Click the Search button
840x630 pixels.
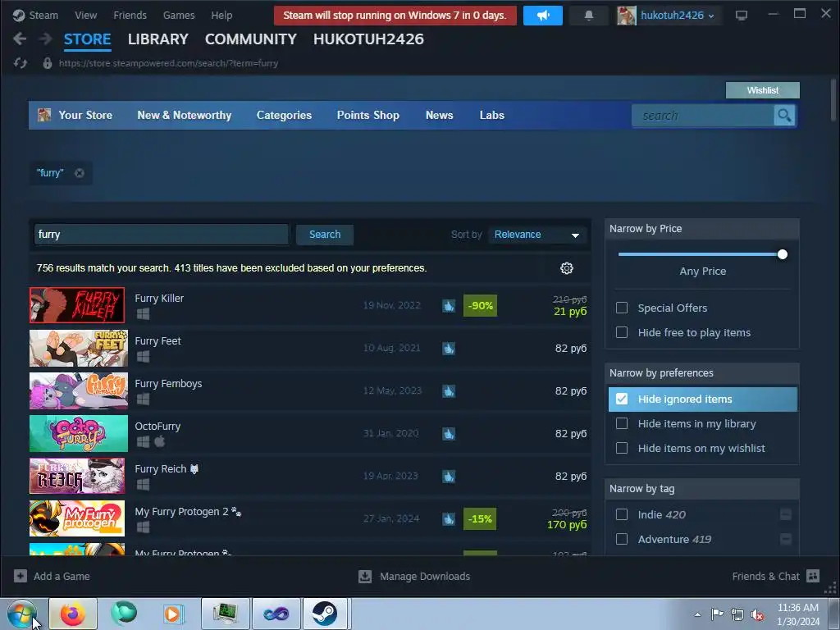tap(325, 235)
